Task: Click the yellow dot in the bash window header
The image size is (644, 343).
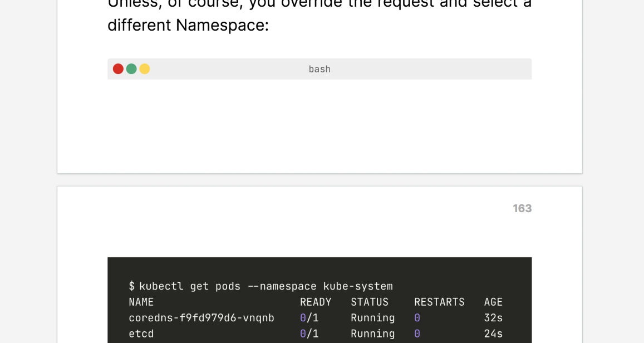Action: 145,69
